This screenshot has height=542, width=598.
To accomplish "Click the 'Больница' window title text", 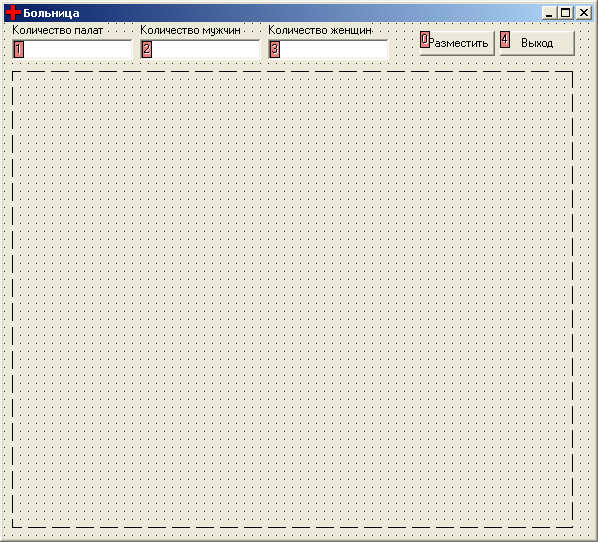I will tap(51, 13).
